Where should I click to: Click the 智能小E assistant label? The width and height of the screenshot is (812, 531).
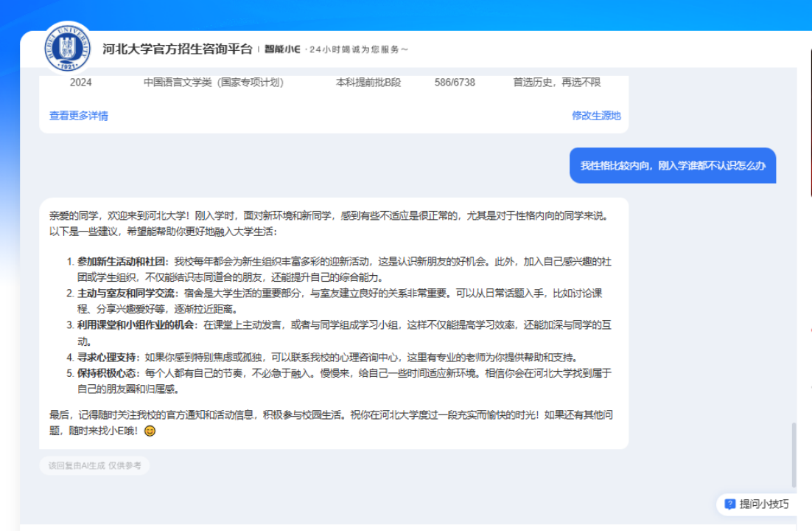tap(282, 49)
